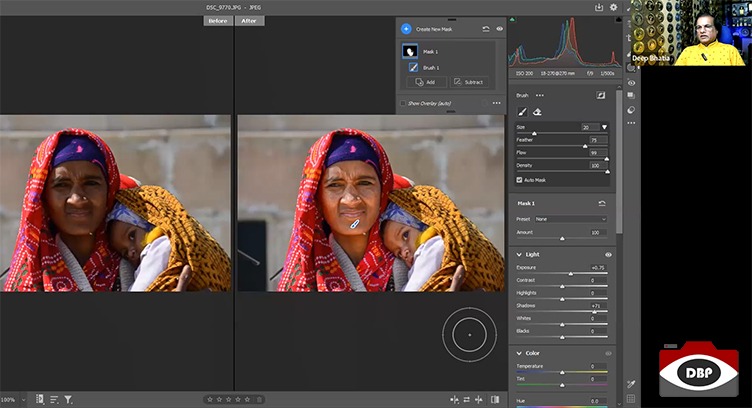Enable the Show Overlay (auto) checkbox
This screenshot has width=752, height=408.
point(403,103)
